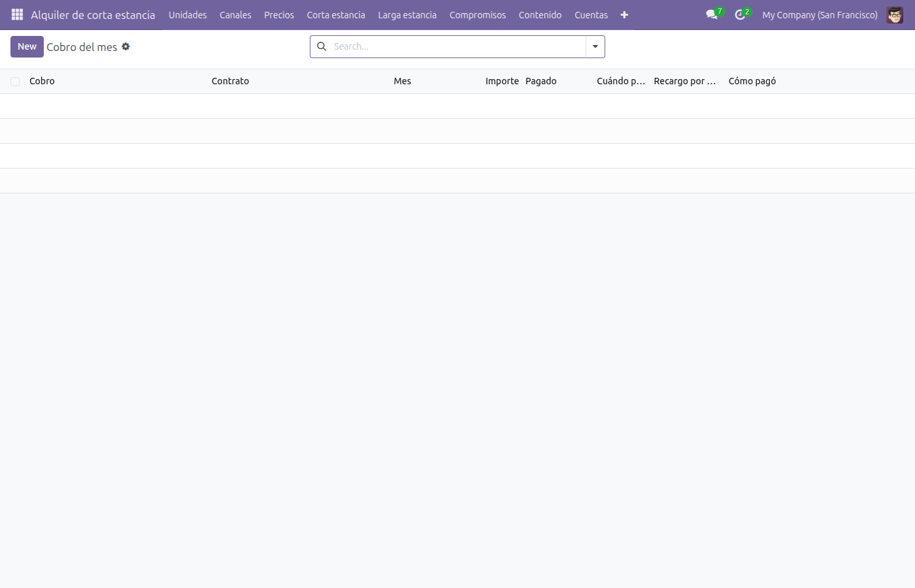Sort by the Contrato column header
Viewport: 915px width, 588px height.
click(230, 81)
